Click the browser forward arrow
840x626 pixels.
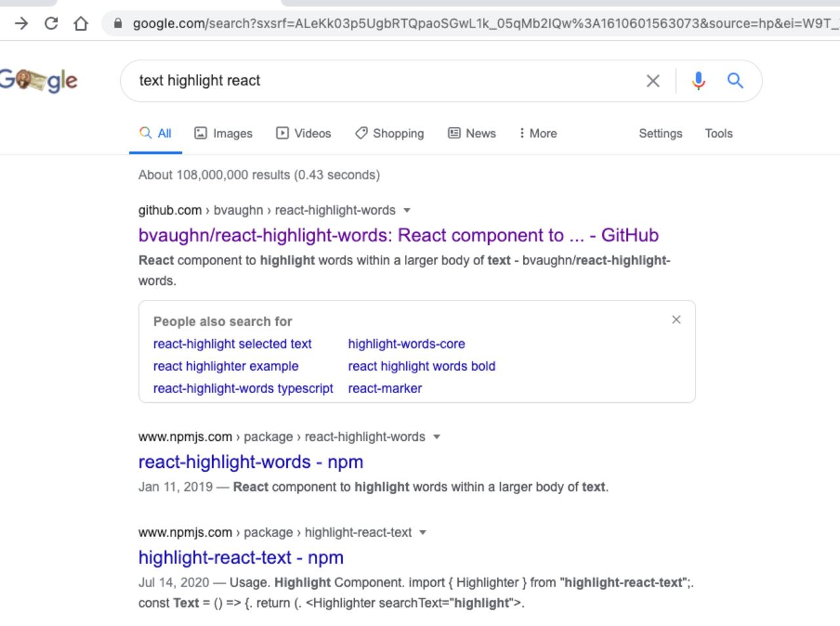(x=22, y=24)
